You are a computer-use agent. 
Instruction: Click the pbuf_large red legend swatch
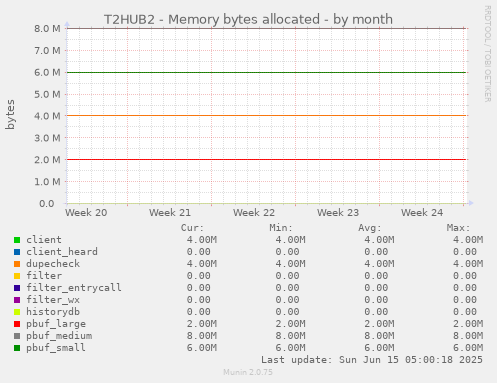pyautogui.click(x=17, y=324)
